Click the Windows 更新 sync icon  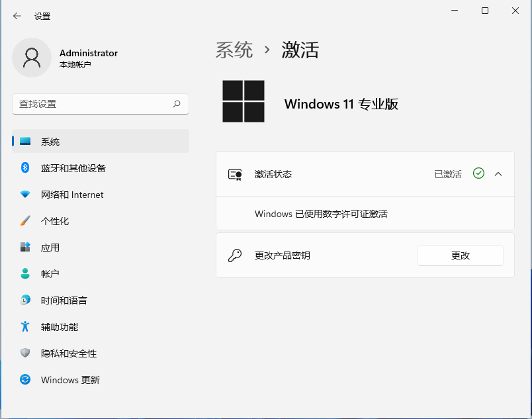point(25,379)
